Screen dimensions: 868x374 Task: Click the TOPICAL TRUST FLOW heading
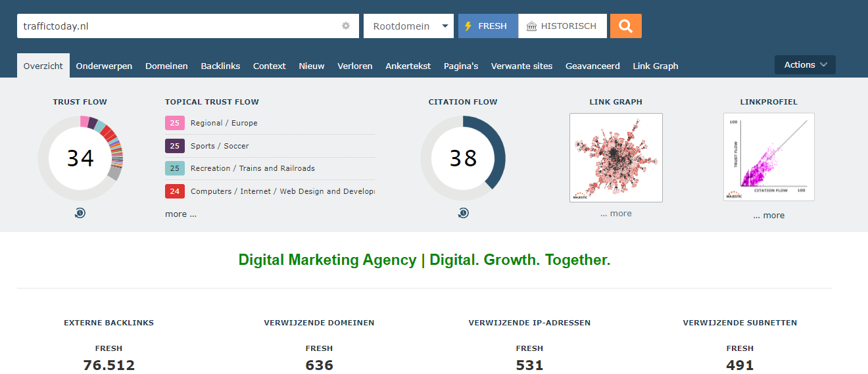click(x=212, y=102)
